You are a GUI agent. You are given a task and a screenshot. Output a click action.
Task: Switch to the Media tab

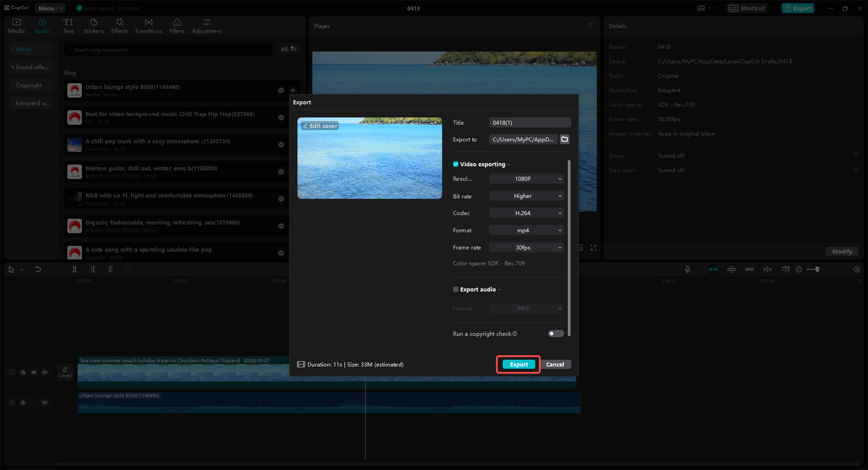pyautogui.click(x=16, y=25)
